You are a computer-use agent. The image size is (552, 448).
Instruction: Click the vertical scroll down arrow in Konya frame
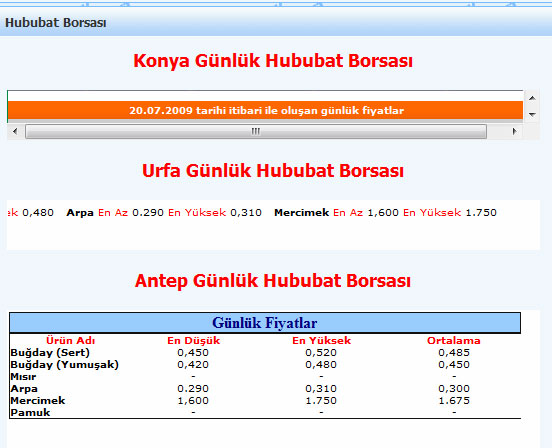(x=532, y=114)
